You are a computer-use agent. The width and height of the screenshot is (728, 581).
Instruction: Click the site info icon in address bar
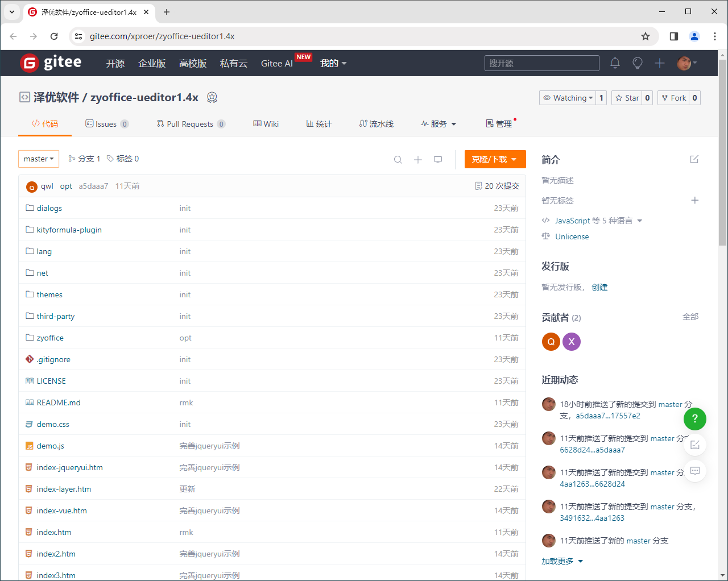coord(79,36)
